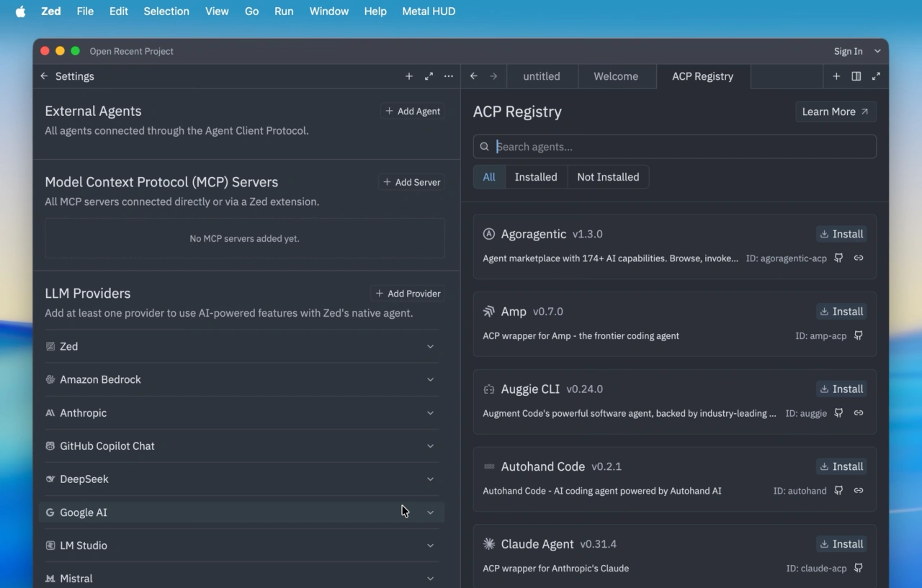Open the Run menu
Screen dimensions: 922x588
(x=284, y=11)
